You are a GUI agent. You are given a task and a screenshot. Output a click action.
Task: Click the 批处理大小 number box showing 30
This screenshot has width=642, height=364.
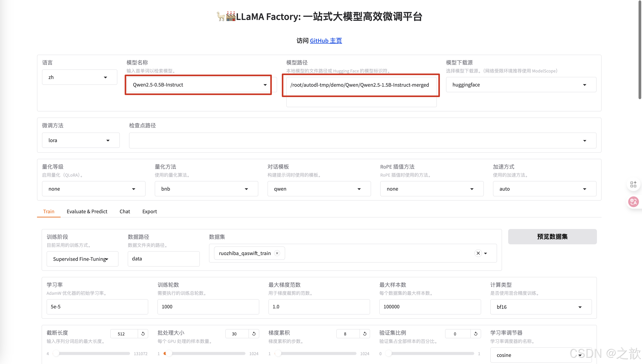pos(237,334)
